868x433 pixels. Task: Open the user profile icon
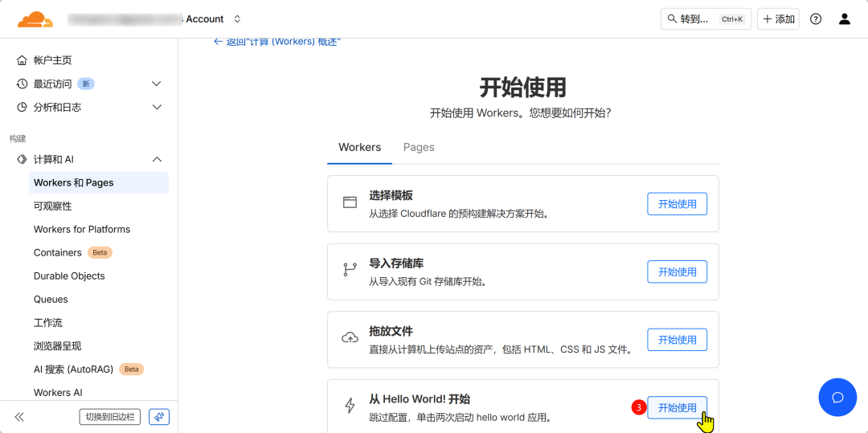click(x=844, y=19)
